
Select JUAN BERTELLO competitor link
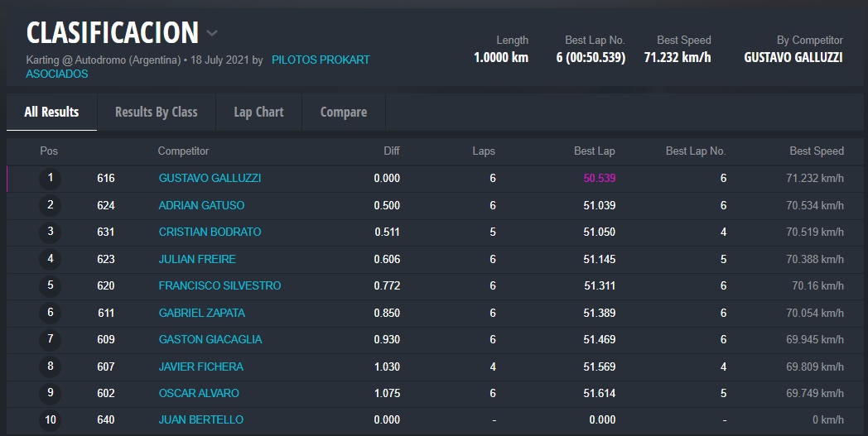(x=200, y=419)
